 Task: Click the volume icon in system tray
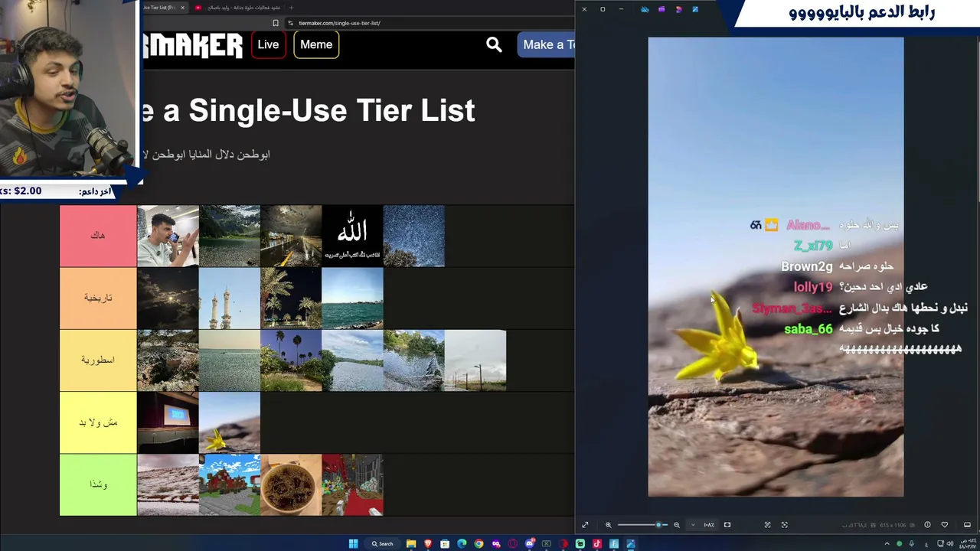[950, 544]
